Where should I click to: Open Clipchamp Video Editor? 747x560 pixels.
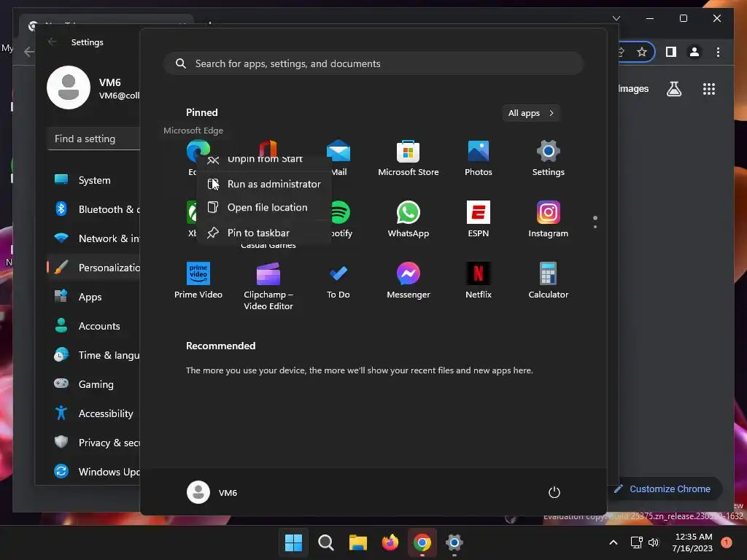coord(268,286)
